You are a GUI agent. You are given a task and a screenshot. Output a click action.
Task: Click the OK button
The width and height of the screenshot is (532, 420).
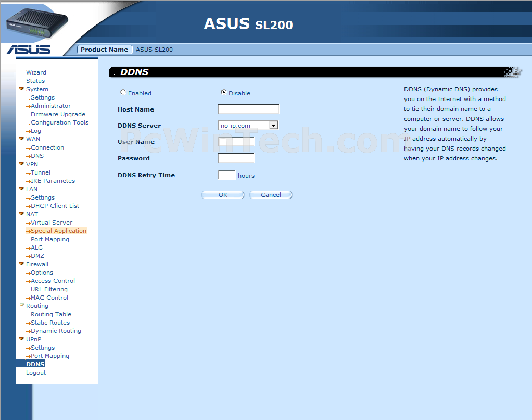(223, 195)
